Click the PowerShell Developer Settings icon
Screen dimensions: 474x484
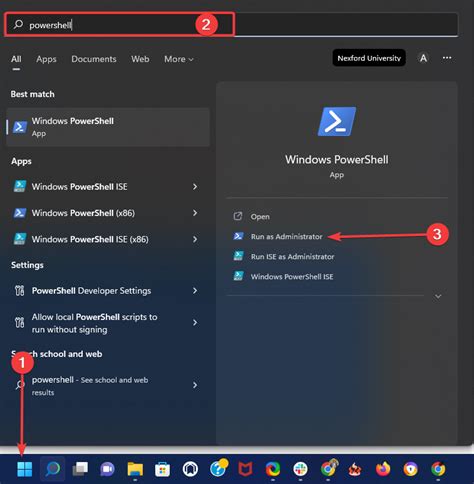[19, 291]
